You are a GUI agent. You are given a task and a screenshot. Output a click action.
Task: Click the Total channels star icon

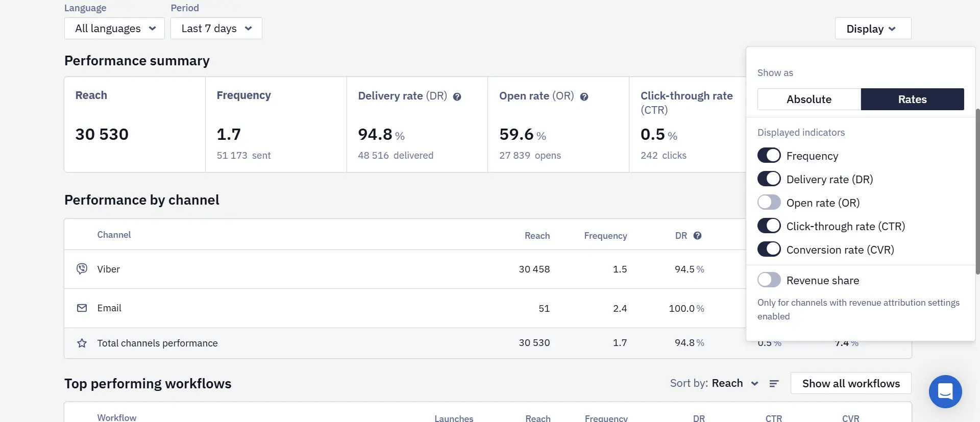[x=82, y=343]
